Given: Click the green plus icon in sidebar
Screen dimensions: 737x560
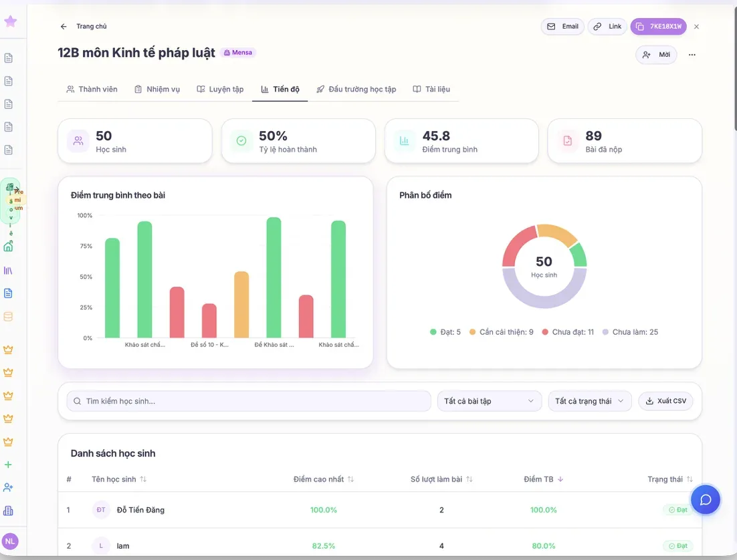Looking at the screenshot, I should pyautogui.click(x=8, y=464).
